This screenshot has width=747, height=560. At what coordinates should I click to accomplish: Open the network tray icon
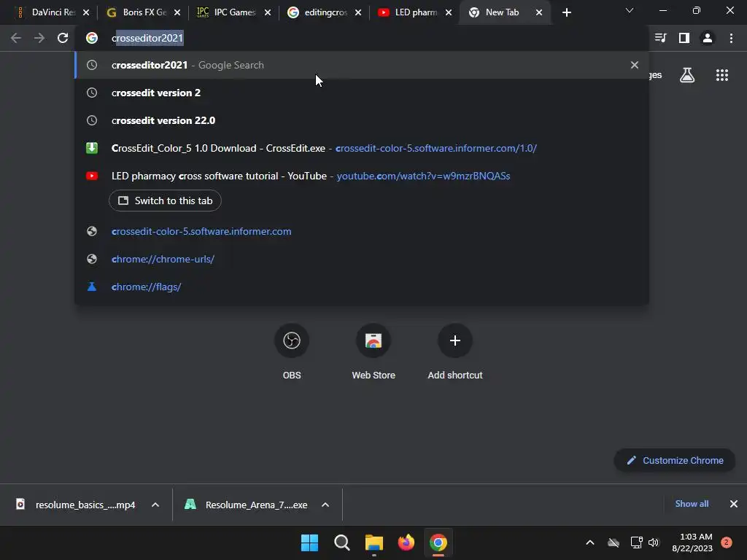tap(636, 542)
